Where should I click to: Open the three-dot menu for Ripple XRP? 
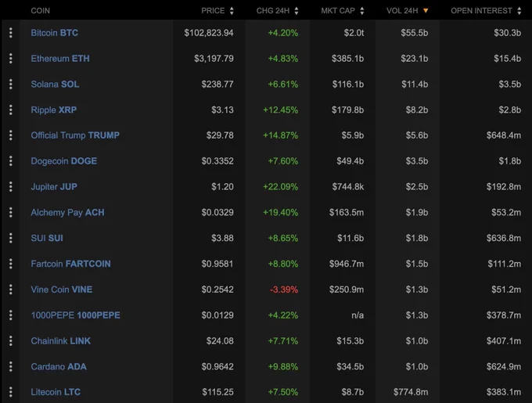tap(11, 110)
